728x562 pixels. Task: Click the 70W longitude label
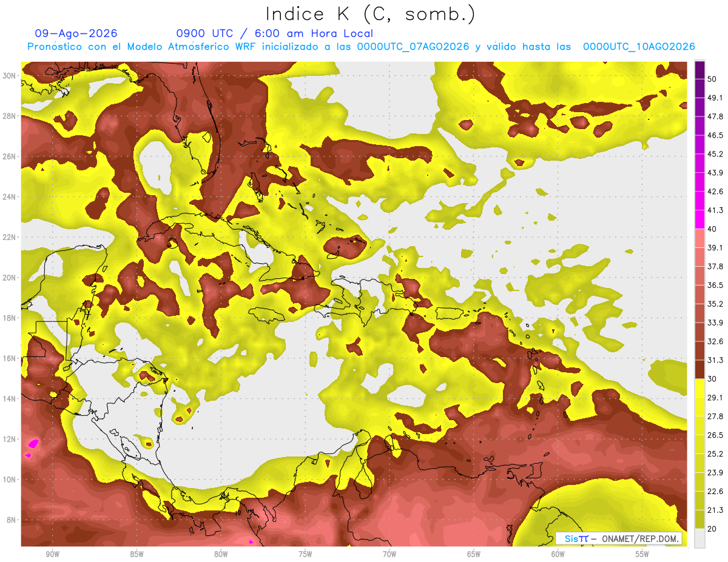[389, 554]
